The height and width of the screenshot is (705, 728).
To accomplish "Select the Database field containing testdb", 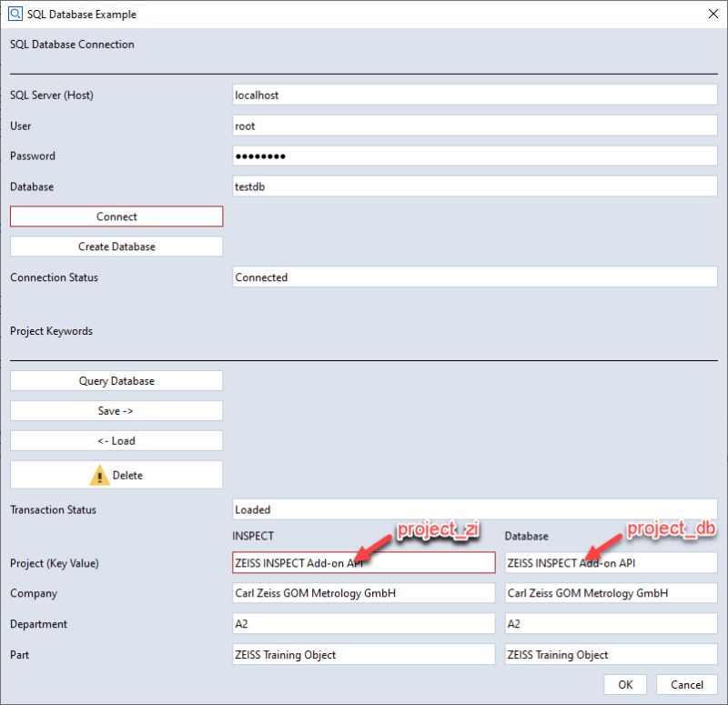I will 474,186.
